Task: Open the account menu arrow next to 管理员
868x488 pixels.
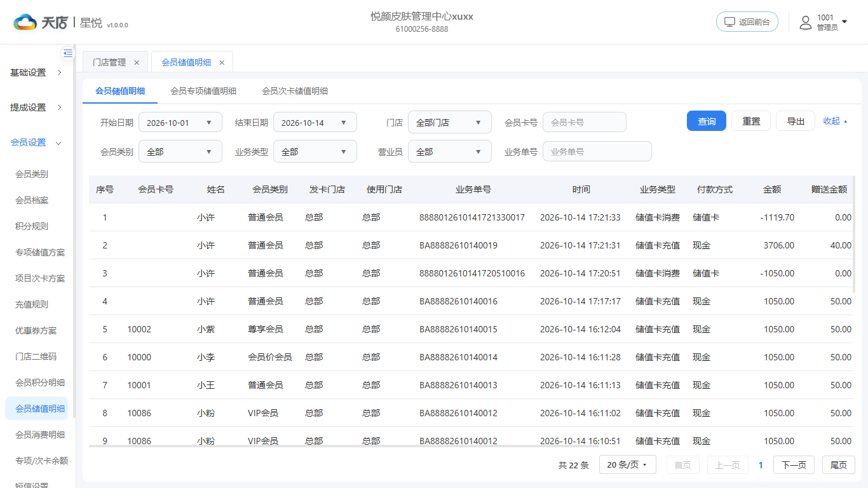Action: point(844,22)
